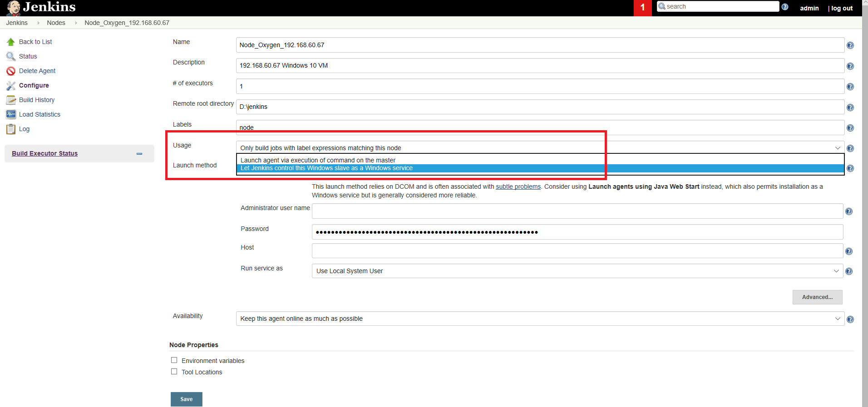The width and height of the screenshot is (868, 407).
Task: Open help for the Labels field
Action: 850,128
